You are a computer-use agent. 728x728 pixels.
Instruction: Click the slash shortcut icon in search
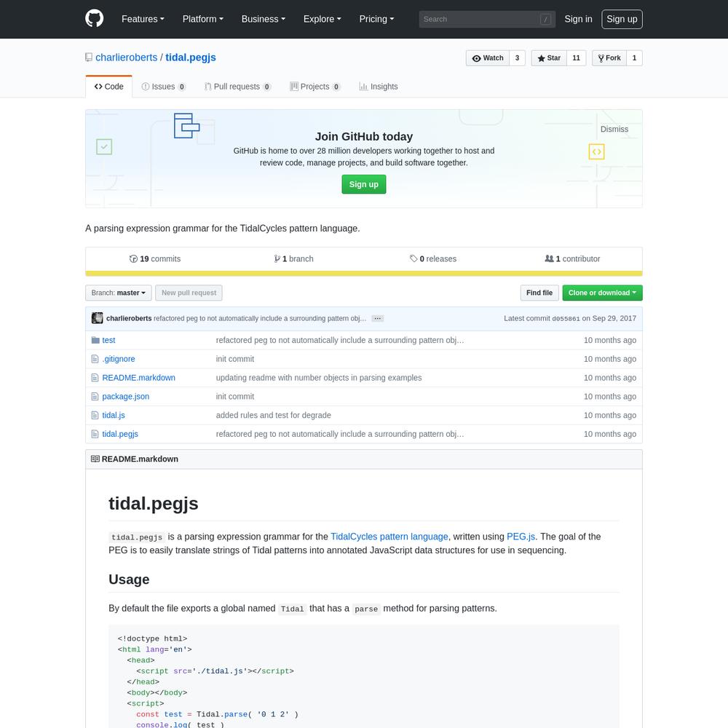point(545,20)
